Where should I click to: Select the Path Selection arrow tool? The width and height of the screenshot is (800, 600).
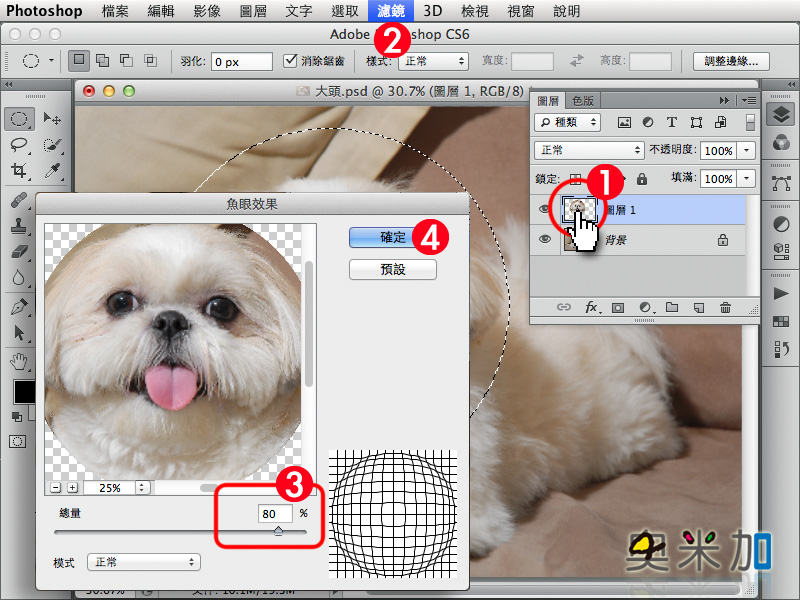click(x=19, y=333)
